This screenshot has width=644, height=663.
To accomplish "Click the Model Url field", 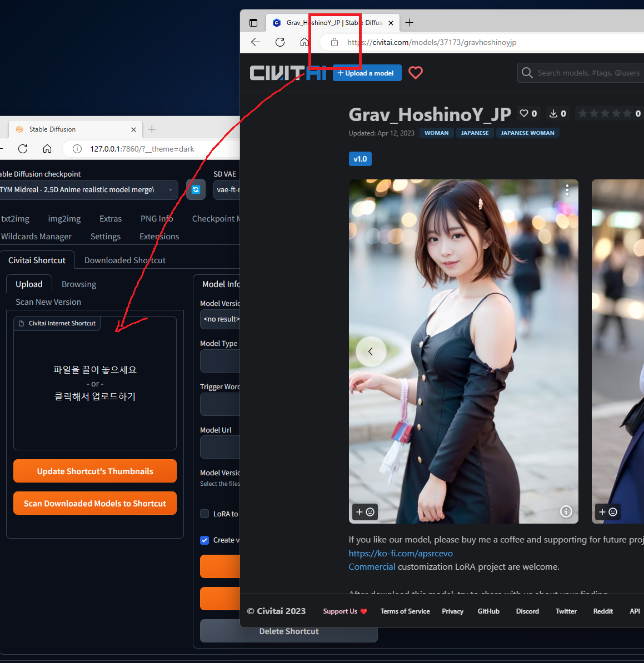I will tap(220, 448).
